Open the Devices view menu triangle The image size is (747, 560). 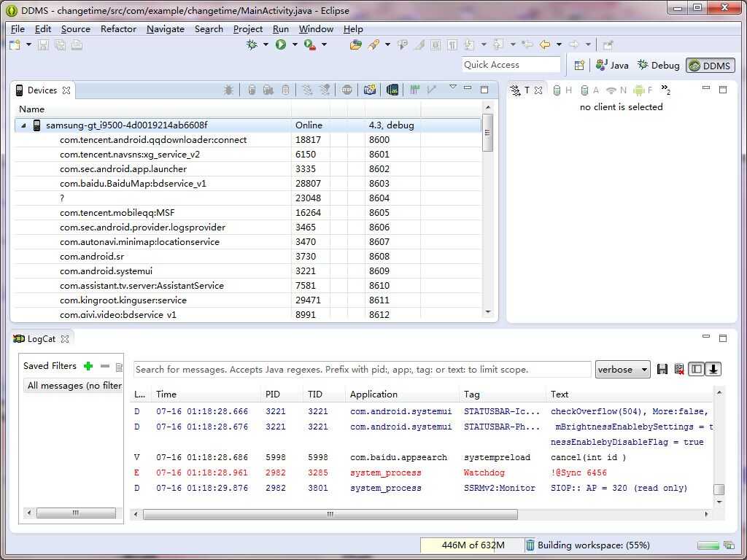pos(453,87)
